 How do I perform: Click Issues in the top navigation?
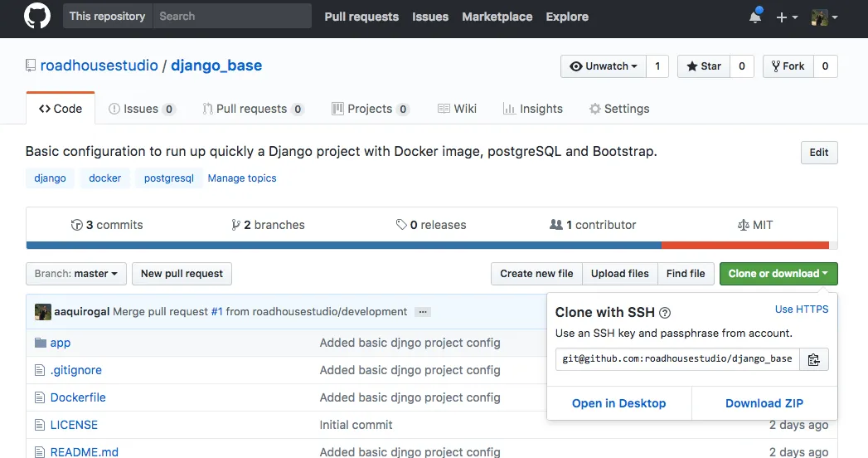[430, 17]
